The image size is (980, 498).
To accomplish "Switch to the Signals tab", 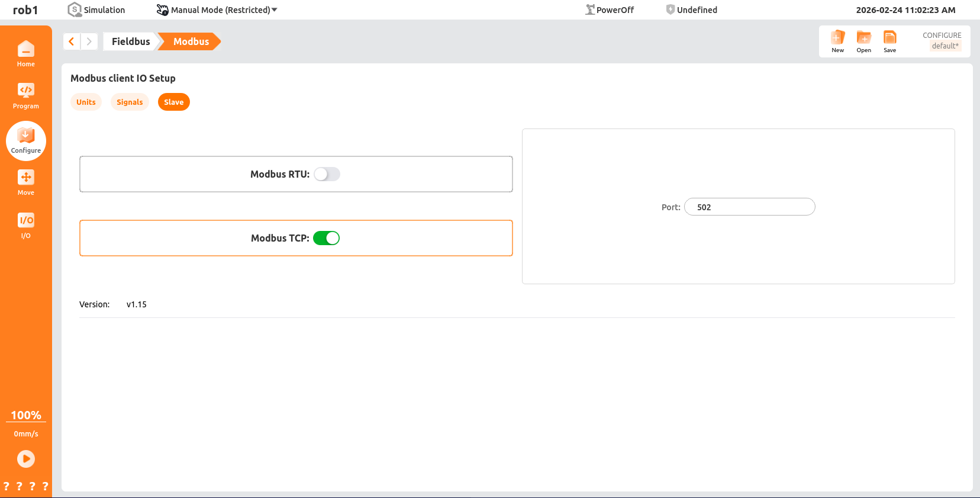I will tap(130, 102).
